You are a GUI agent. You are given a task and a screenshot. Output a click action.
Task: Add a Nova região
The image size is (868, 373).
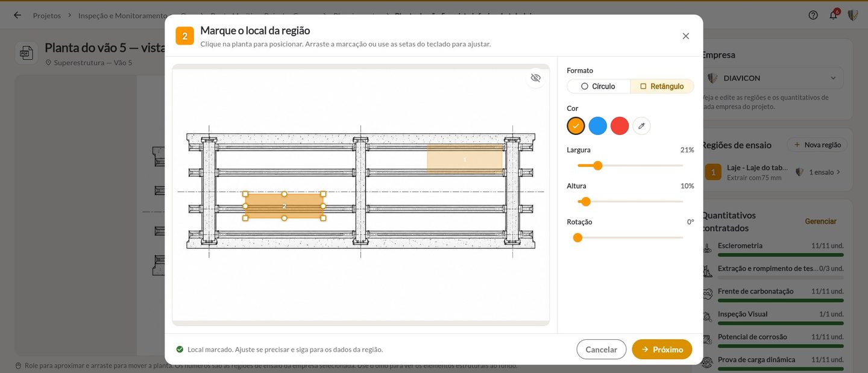point(817,145)
